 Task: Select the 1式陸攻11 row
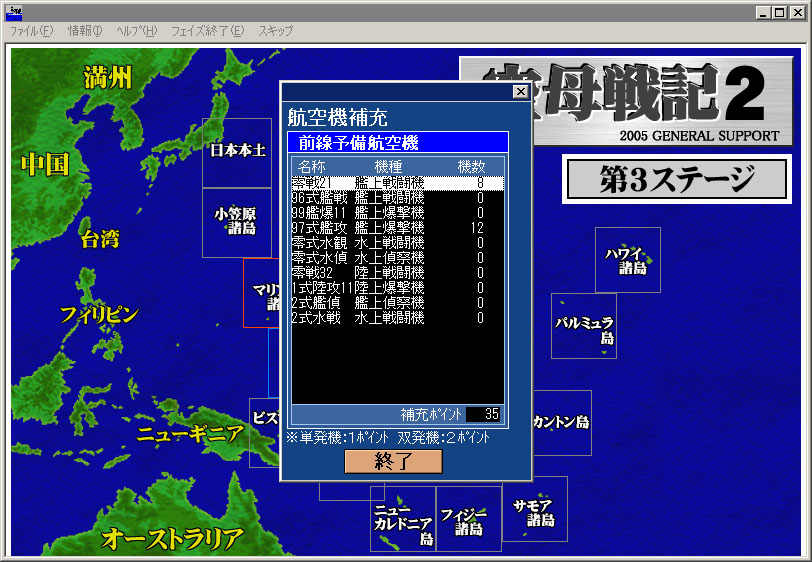[x=397, y=288]
